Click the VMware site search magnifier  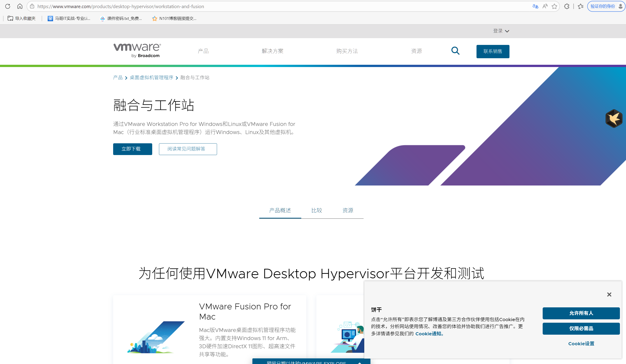click(x=455, y=51)
